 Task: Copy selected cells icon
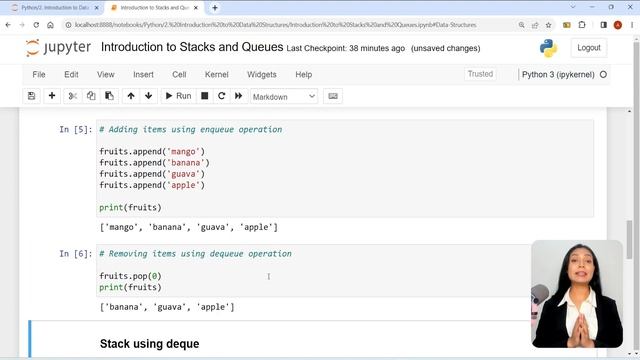(x=91, y=96)
